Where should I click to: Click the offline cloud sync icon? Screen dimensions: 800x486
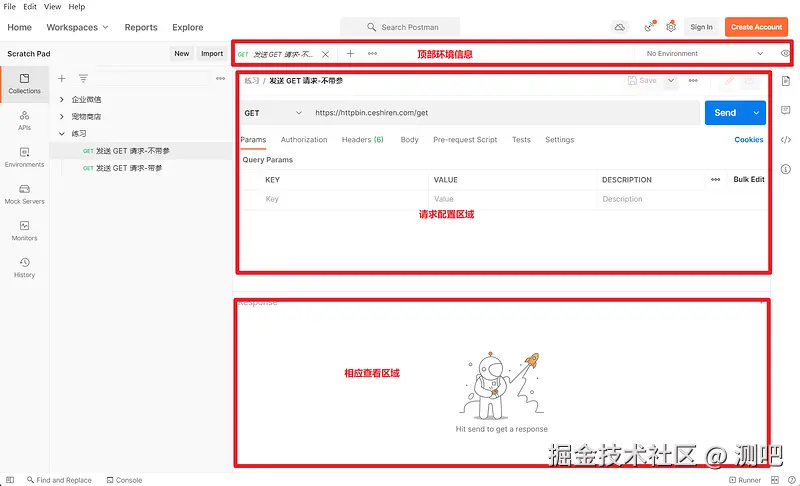pos(619,27)
